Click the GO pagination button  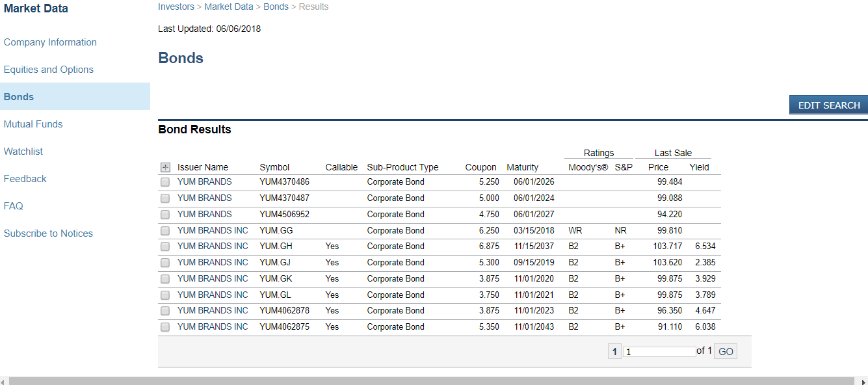click(x=726, y=352)
